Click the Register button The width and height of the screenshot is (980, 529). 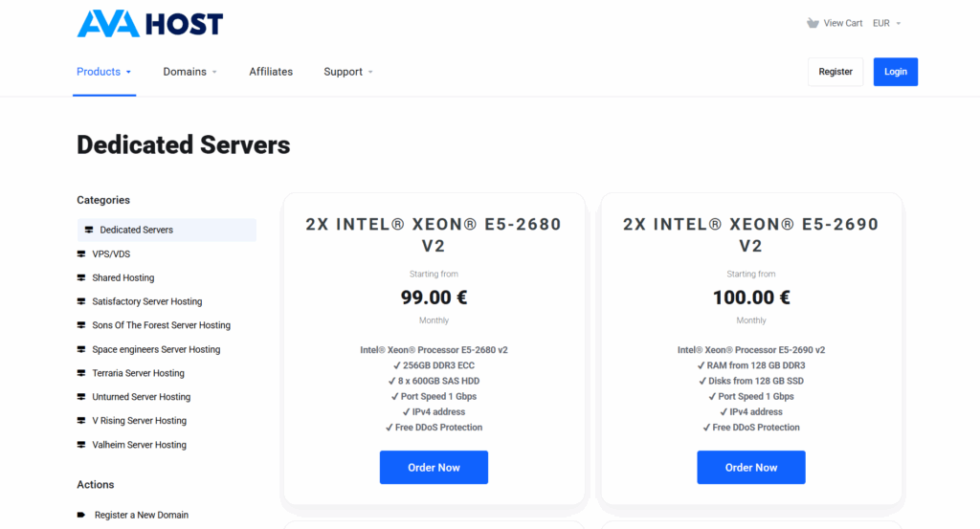click(835, 72)
